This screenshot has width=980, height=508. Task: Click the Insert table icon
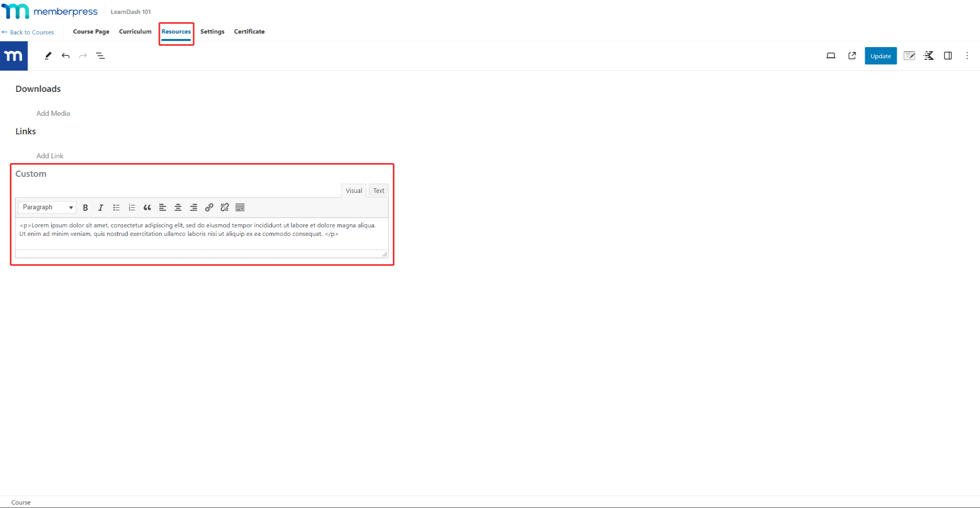[x=240, y=207]
